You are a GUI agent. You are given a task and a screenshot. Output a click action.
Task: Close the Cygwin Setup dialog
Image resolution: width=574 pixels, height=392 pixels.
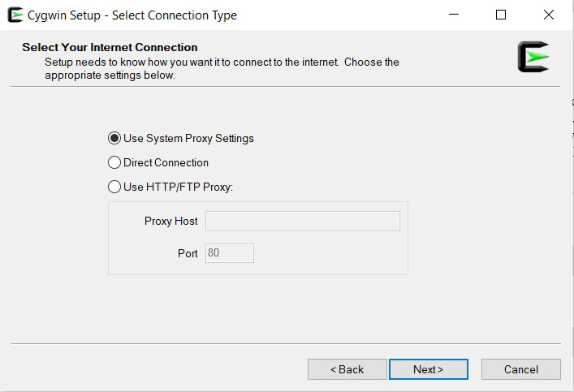coord(549,15)
